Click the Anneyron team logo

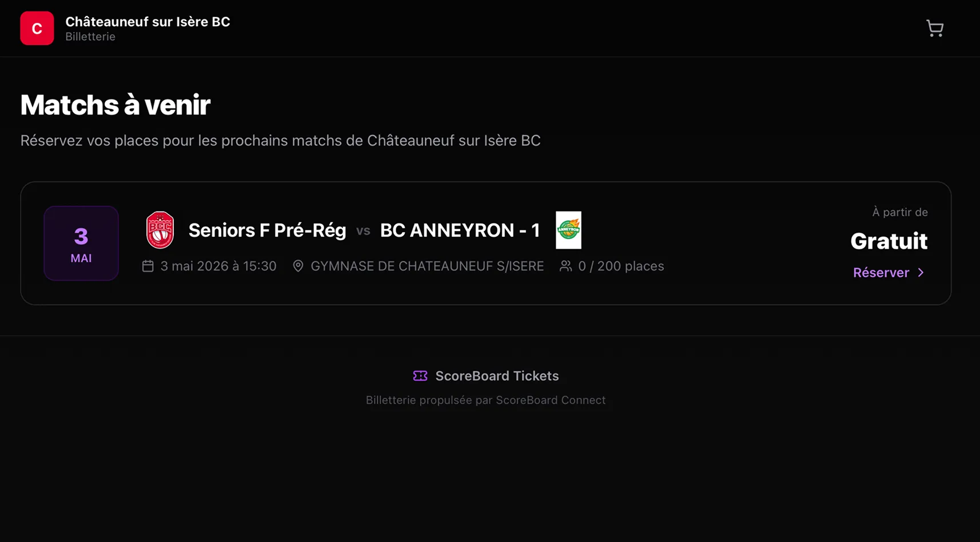[x=568, y=230]
